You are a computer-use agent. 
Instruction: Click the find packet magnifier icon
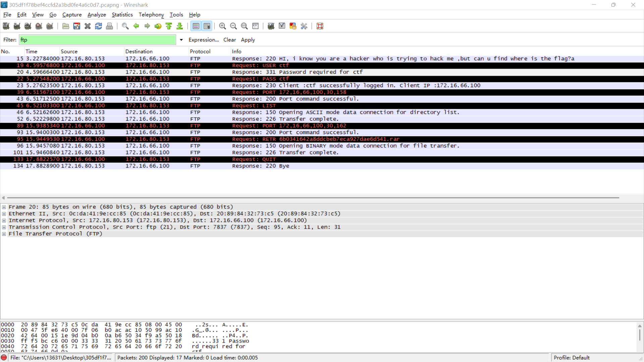coord(125,26)
